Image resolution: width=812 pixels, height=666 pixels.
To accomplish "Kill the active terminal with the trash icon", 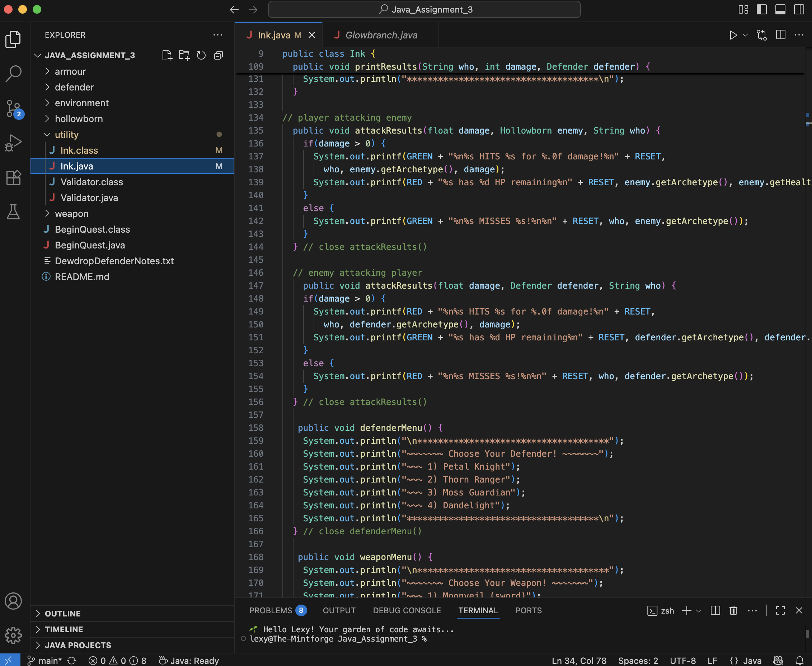I will click(733, 610).
